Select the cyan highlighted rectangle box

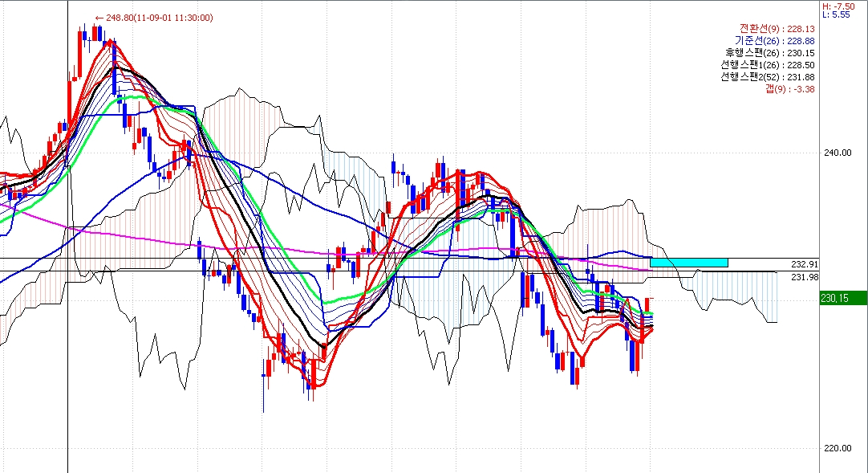click(688, 263)
